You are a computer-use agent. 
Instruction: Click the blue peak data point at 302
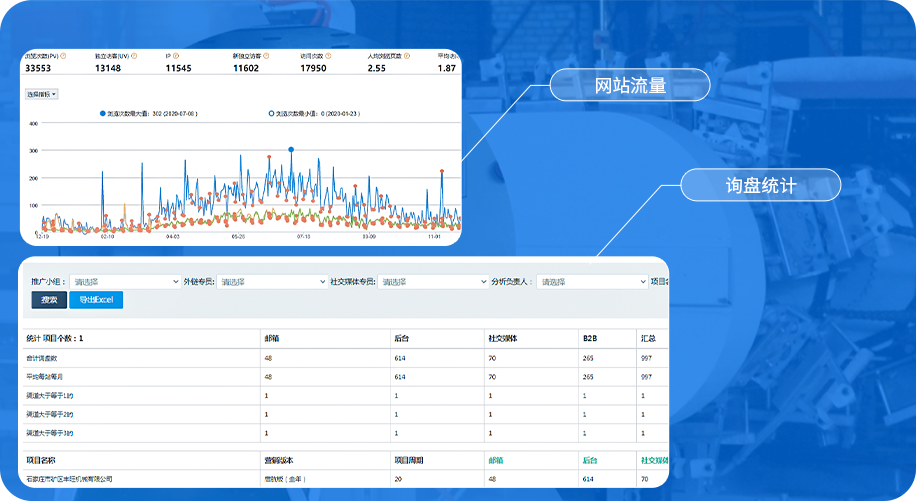[291, 150]
